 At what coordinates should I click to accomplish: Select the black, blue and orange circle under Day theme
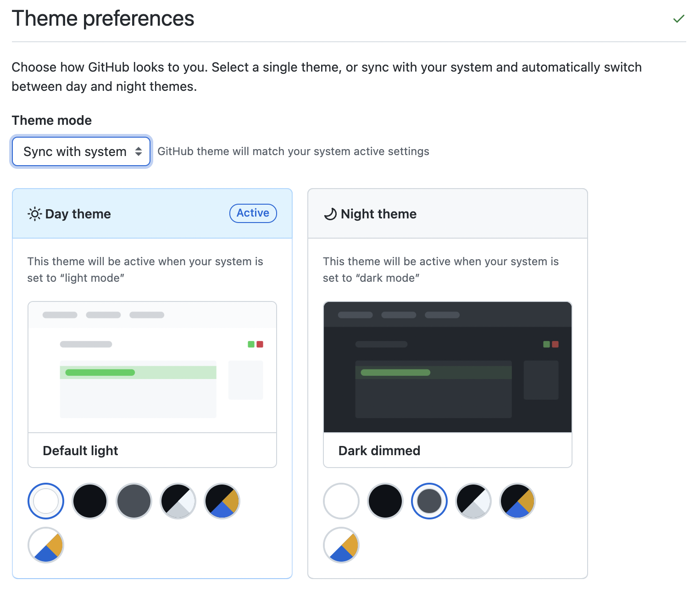[x=222, y=501]
